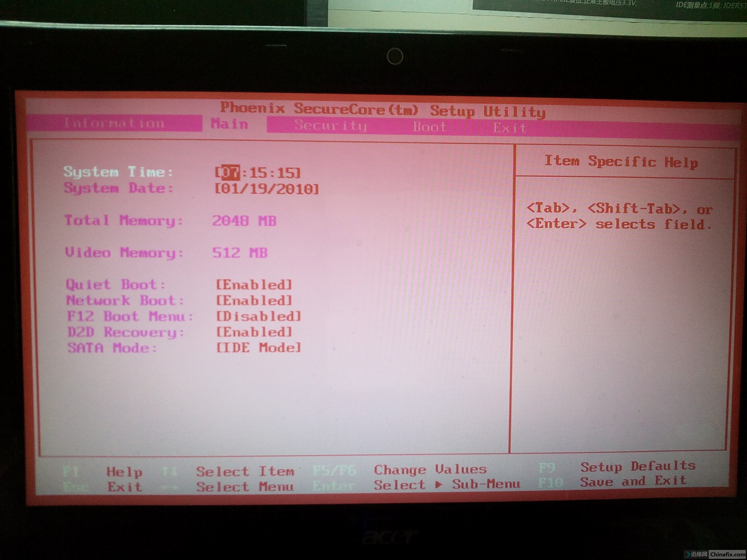
Task: Toggle D2D Recovery Enabled value
Action: coord(254,332)
